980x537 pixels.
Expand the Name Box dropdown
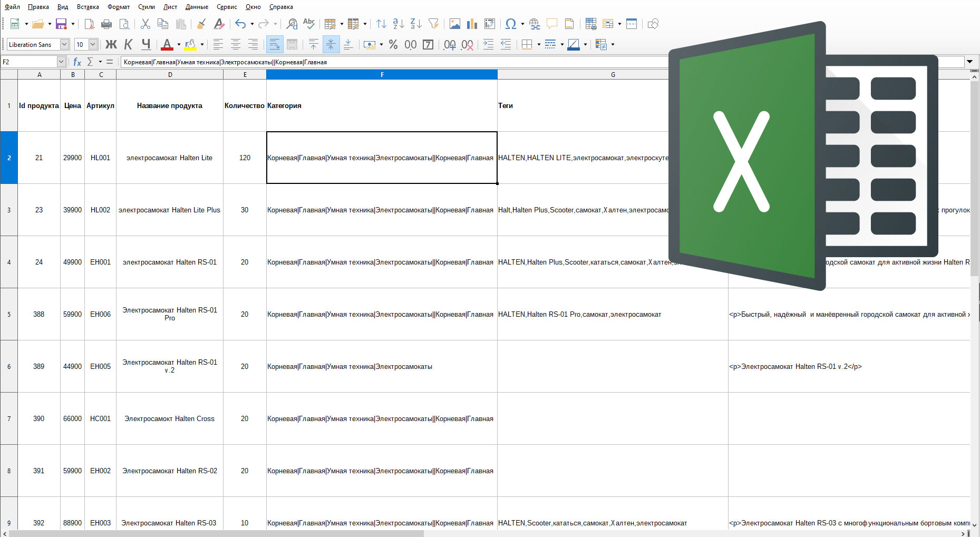[x=61, y=62]
